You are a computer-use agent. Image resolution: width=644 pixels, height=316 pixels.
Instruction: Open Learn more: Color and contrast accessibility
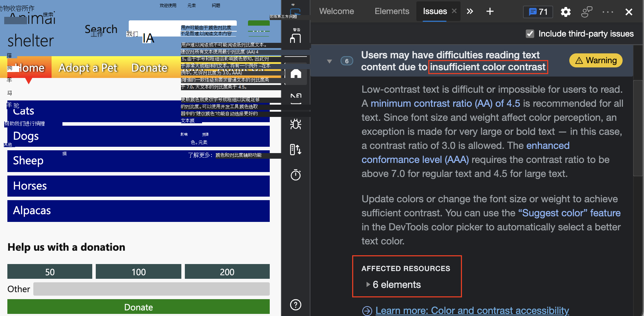pyautogui.click(x=472, y=311)
